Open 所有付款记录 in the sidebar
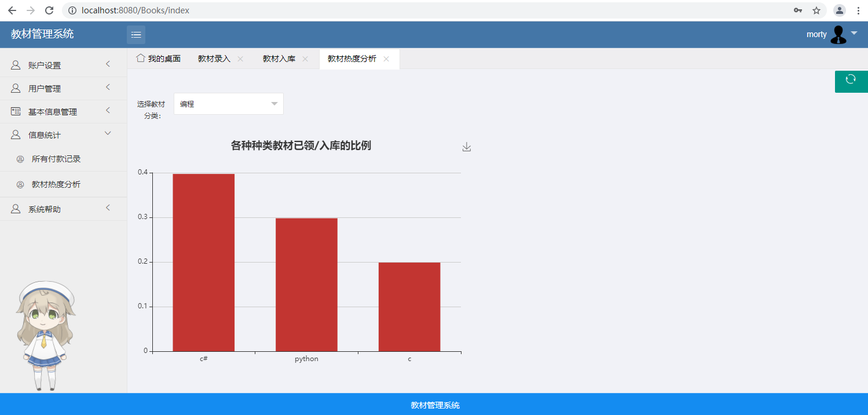This screenshot has height=415, width=868. [x=56, y=159]
